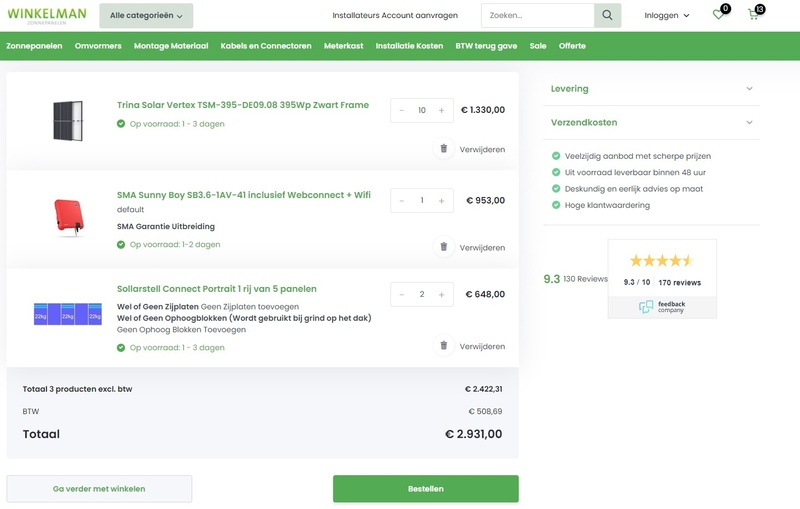Increase SMA Sunny Boy quantity
The width and height of the screenshot is (800, 509).
click(x=442, y=201)
